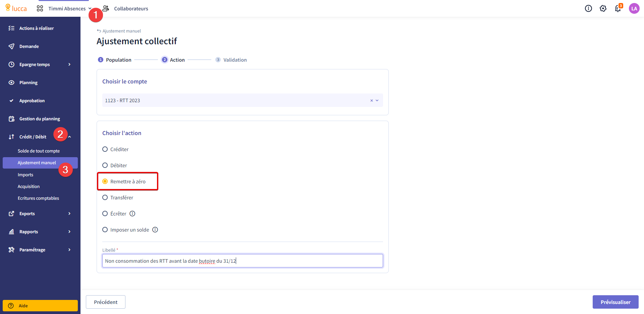Screen dimensions: 644x314
Task: Open the Aide help button
Action: (x=40, y=306)
